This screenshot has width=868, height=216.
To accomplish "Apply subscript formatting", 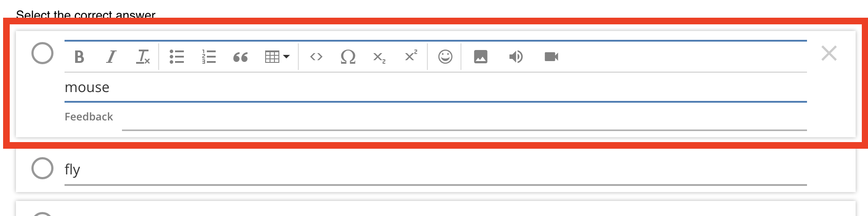I will coord(379,57).
